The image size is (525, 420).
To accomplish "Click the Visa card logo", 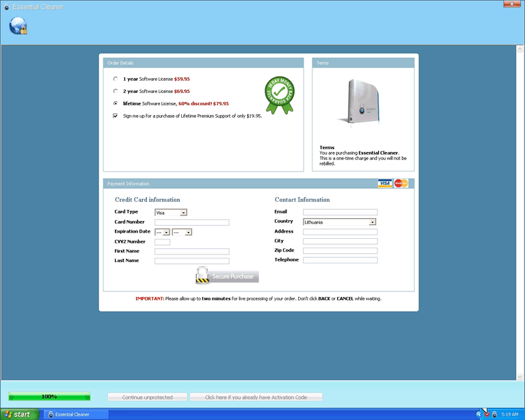I will point(385,183).
